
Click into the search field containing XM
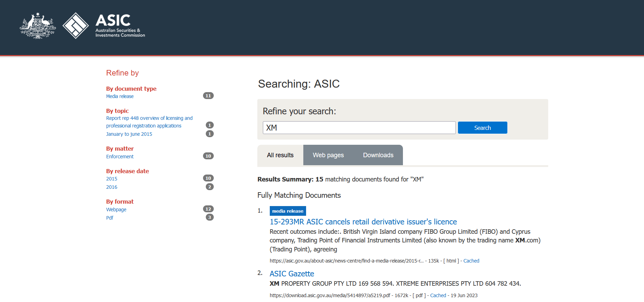click(359, 127)
